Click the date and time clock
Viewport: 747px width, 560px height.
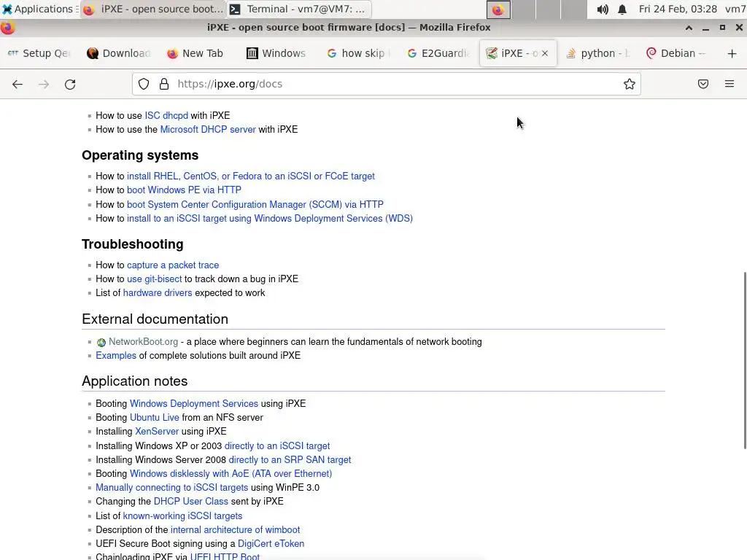[678, 9]
